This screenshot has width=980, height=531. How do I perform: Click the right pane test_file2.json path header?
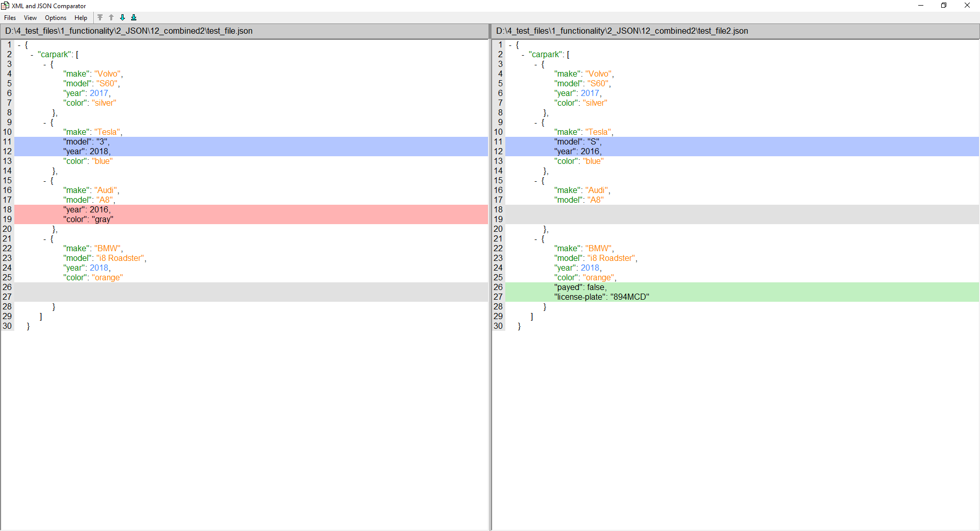click(x=622, y=31)
